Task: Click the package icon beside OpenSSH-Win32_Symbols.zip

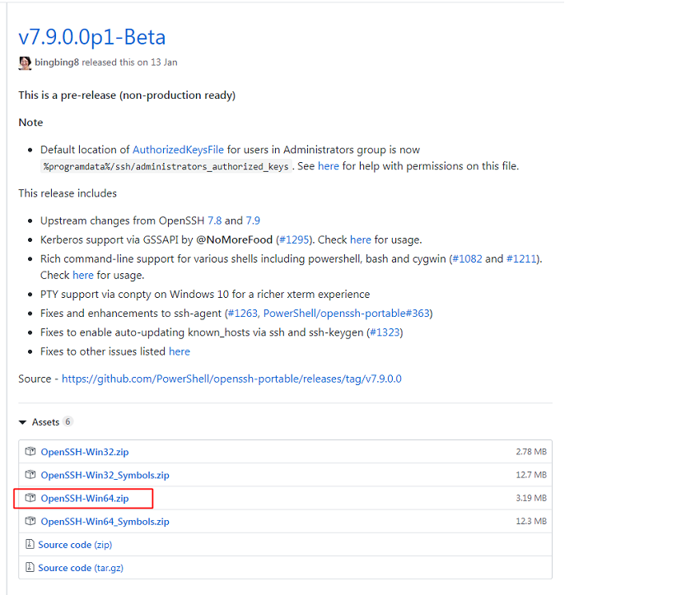Action: pos(30,475)
